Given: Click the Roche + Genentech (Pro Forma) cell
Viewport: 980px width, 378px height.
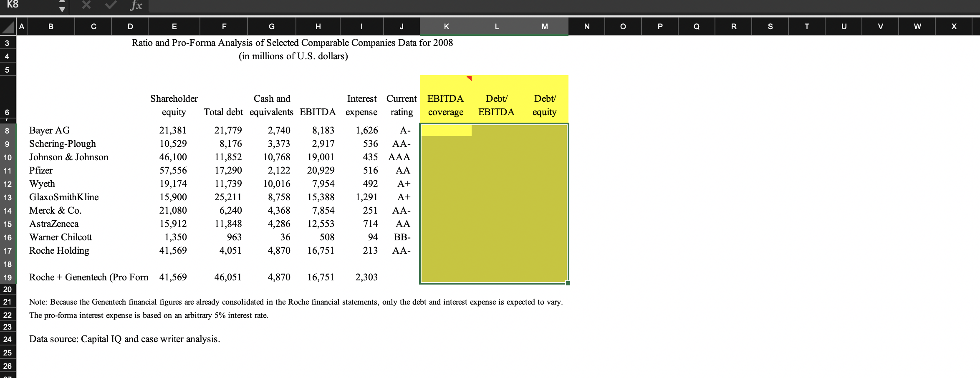Looking at the screenshot, I should [x=88, y=277].
